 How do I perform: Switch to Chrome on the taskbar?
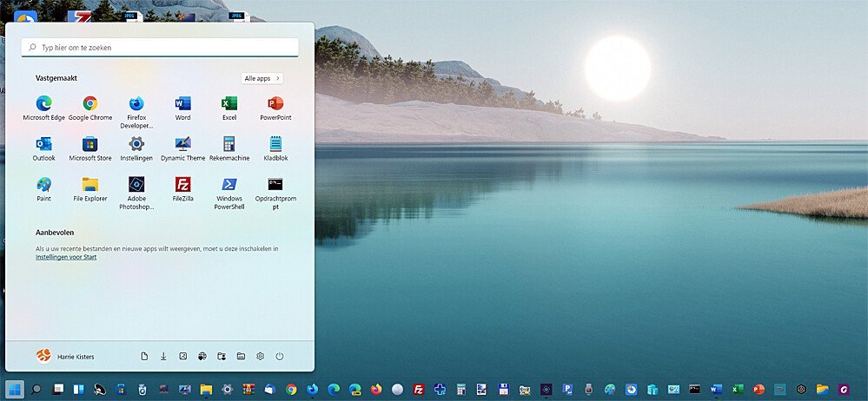[291, 390]
